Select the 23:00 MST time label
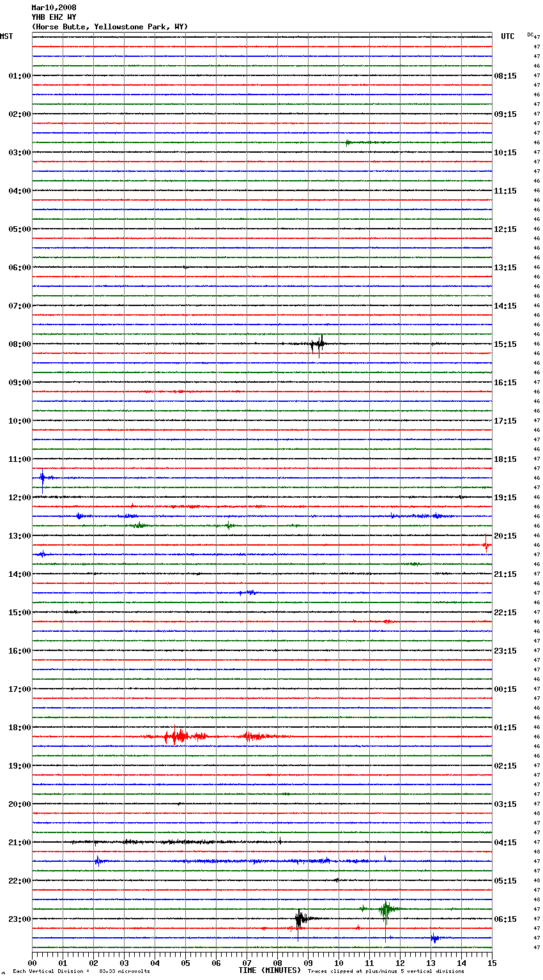Viewport: 543px width, 980px height. tap(20, 919)
